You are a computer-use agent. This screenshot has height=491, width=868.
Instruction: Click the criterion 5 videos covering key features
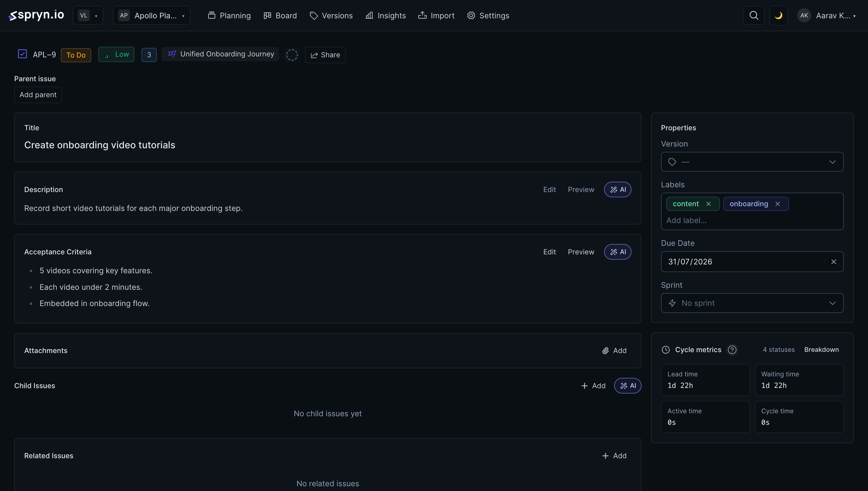click(x=96, y=271)
